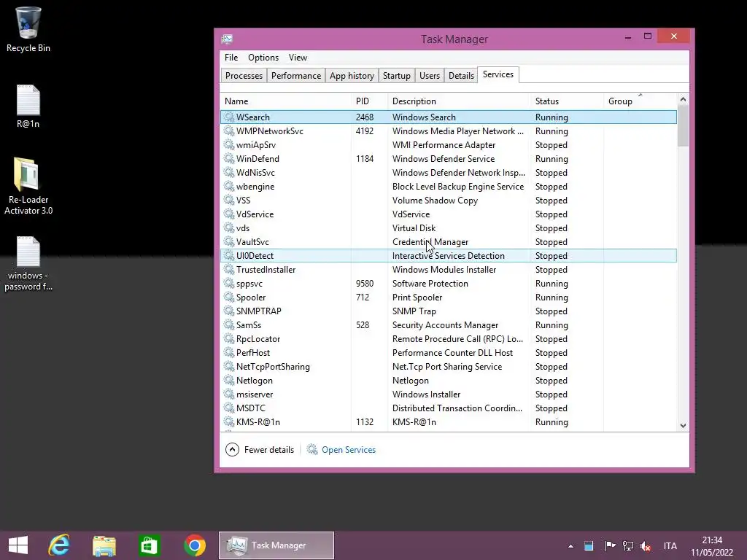Launch Internet Explorer from taskbar
747x560 pixels.
(x=59, y=545)
